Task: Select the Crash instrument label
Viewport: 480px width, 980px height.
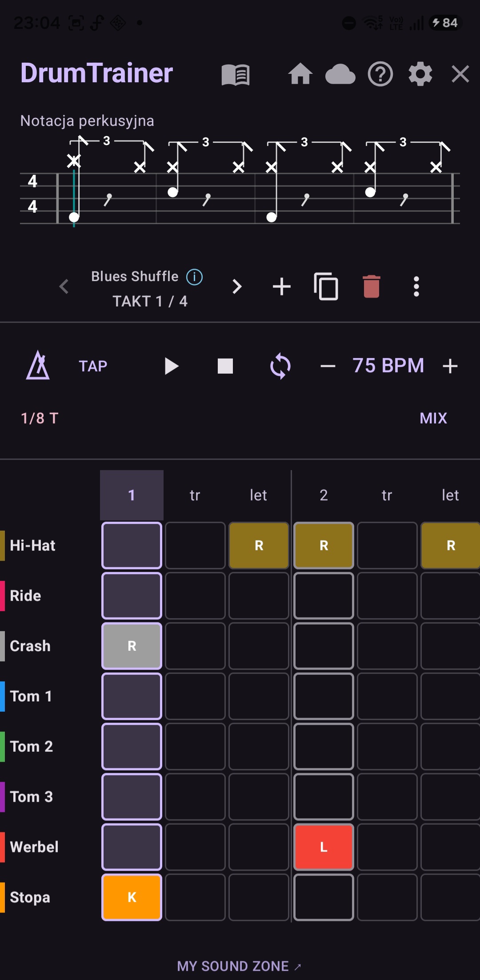Action: point(30,646)
